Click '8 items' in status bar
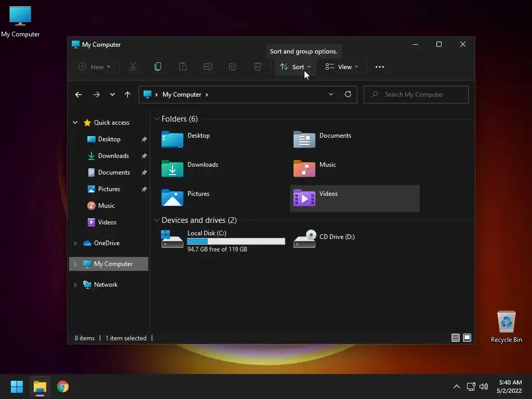Screen dimensions: 532x399 (x=85, y=338)
